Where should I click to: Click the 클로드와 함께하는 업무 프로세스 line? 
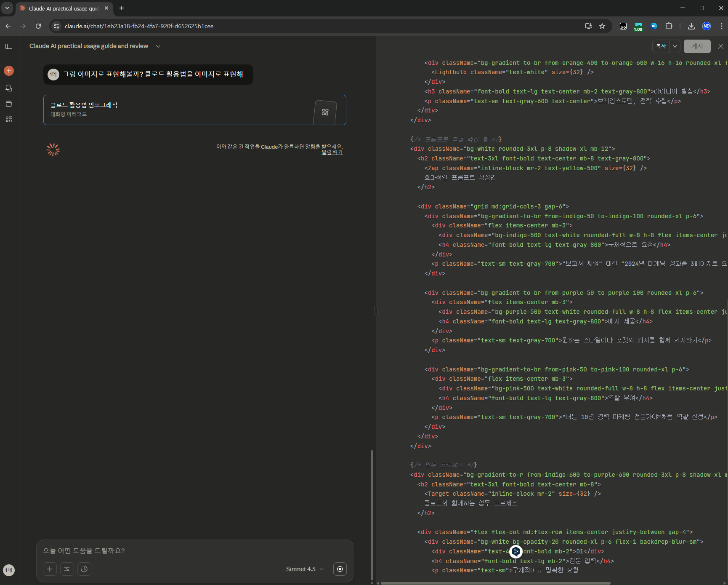(x=471, y=503)
